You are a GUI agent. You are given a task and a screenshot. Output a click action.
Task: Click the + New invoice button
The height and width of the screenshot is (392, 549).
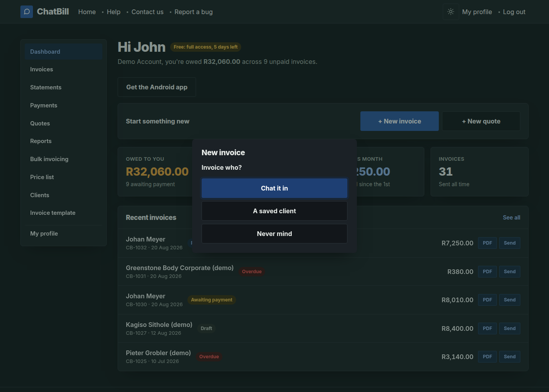click(400, 121)
